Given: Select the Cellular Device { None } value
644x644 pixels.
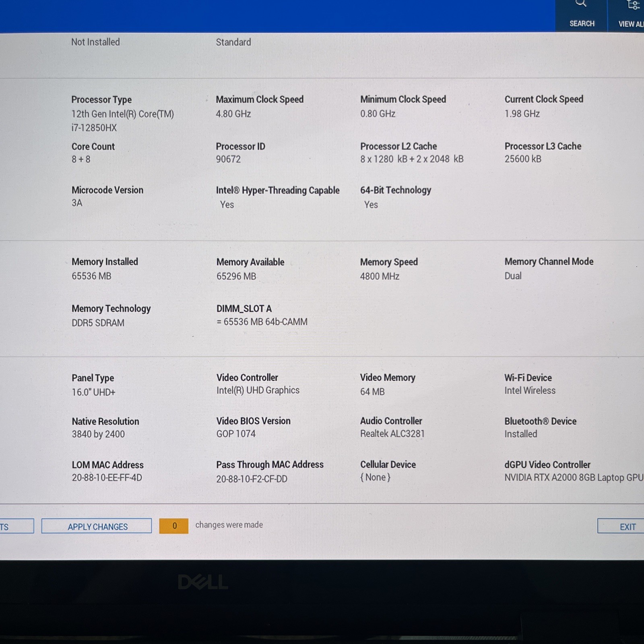Looking at the screenshot, I should click(375, 477).
